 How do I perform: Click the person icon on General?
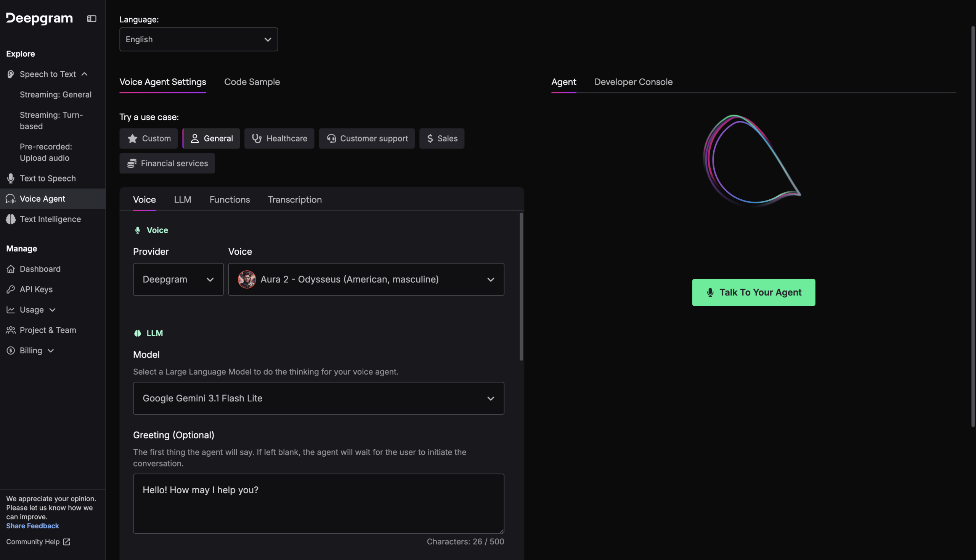(x=194, y=138)
